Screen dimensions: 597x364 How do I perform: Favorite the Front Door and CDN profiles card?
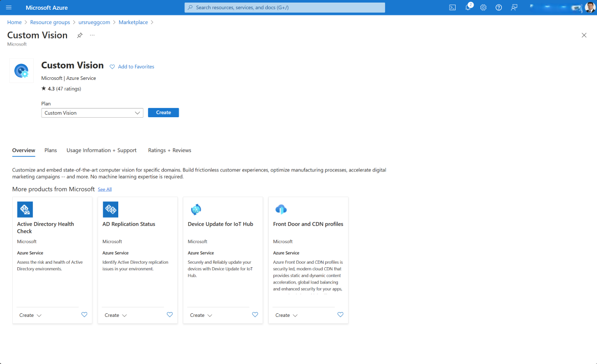[340, 314]
